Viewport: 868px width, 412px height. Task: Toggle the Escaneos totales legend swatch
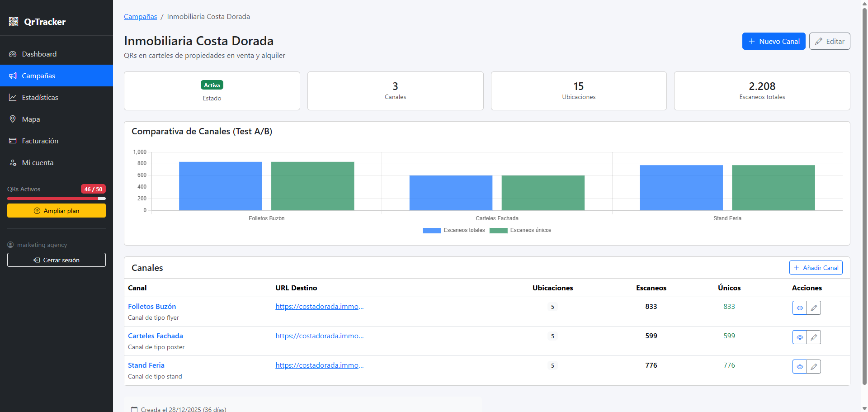(x=431, y=231)
